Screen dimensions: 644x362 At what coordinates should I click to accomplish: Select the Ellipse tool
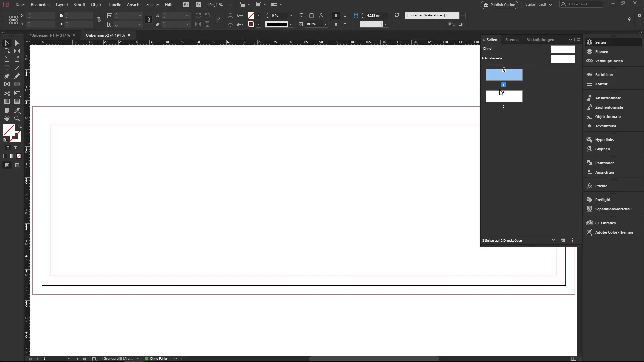[17, 84]
